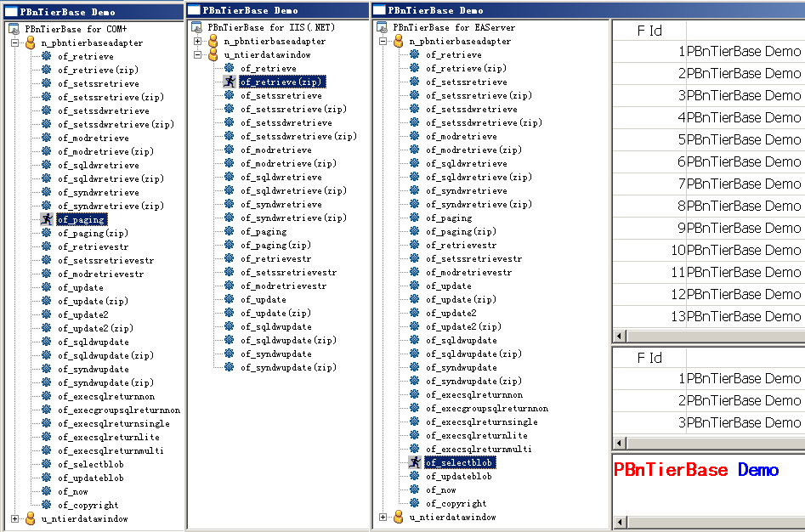Click F Id header in upper grid
805x532 pixels.
coord(649,31)
